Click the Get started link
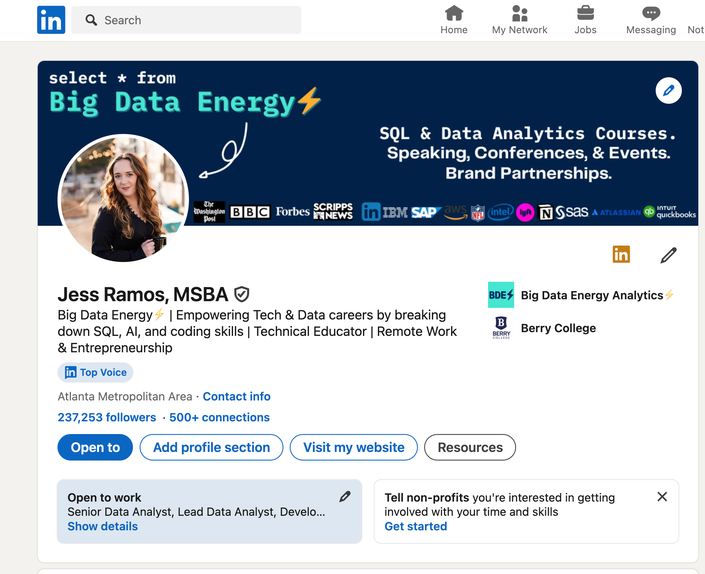705x574 pixels. (x=416, y=526)
